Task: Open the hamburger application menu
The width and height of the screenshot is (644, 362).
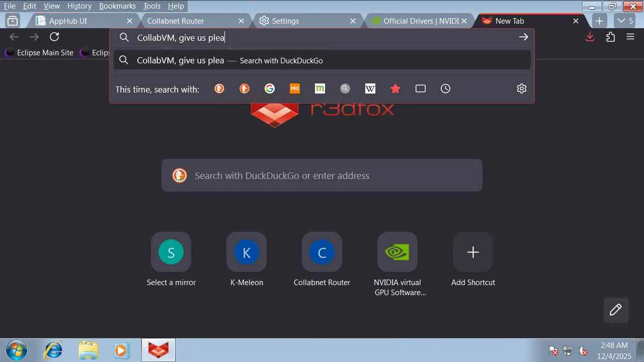Action: coord(630,37)
